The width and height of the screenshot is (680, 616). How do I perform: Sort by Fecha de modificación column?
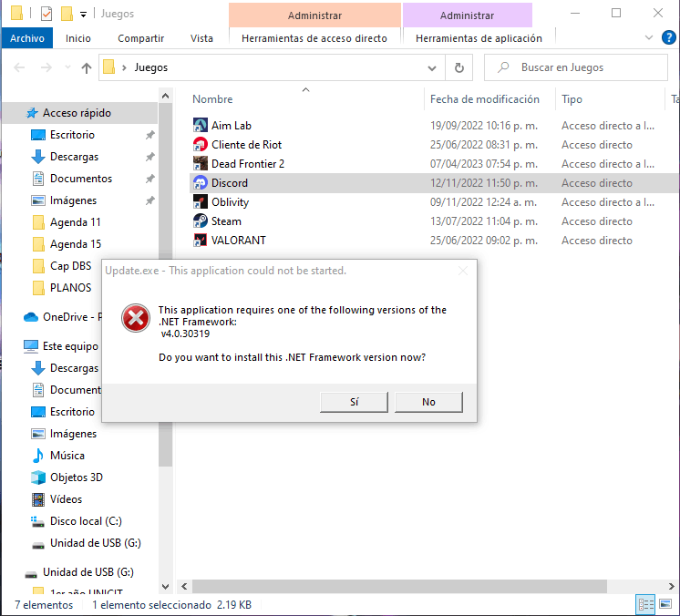[x=484, y=99]
